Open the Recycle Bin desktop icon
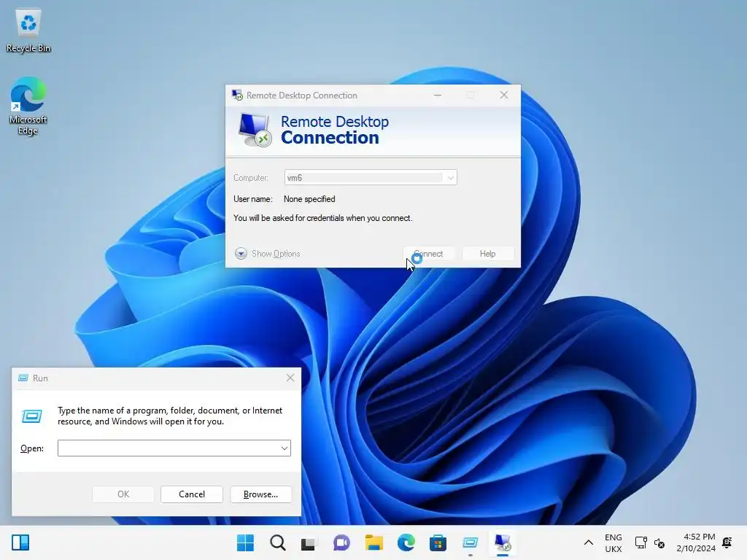 click(28, 31)
